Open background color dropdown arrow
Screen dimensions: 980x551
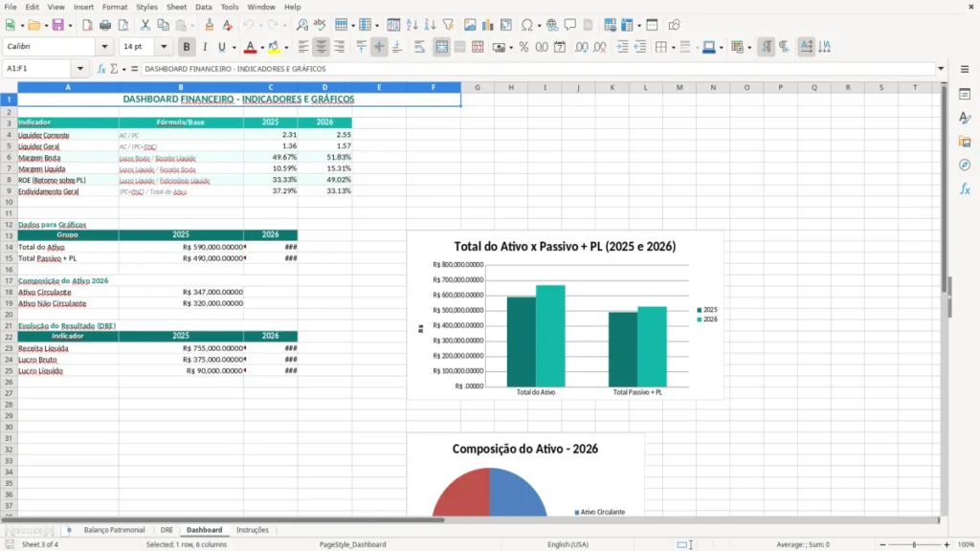click(286, 47)
